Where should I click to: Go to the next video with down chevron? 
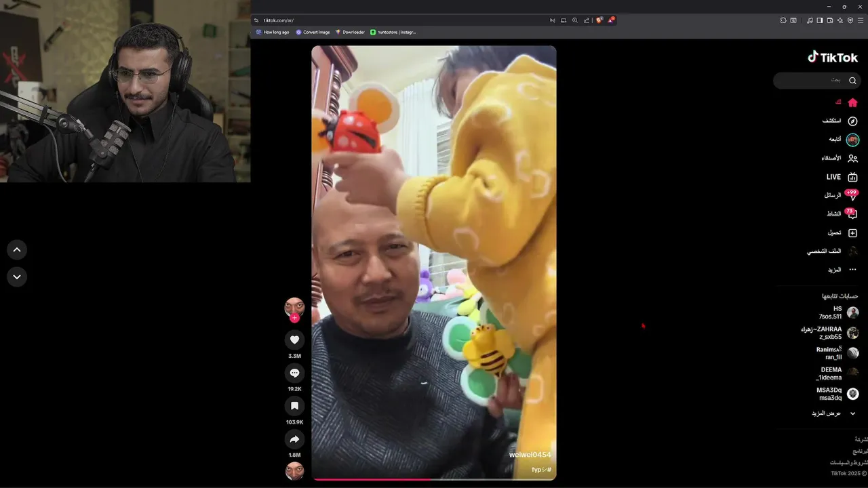(17, 277)
